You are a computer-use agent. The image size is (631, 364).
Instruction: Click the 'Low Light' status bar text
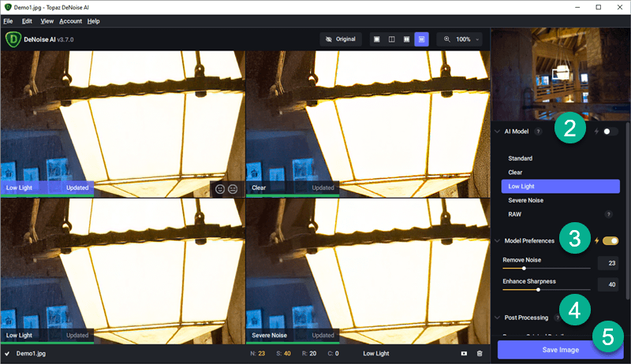376,354
